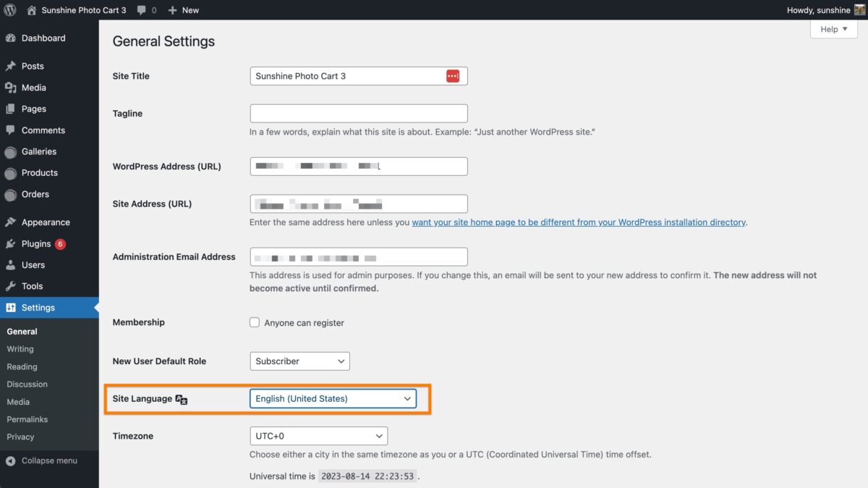Open the Media settings submenu item

(18, 402)
